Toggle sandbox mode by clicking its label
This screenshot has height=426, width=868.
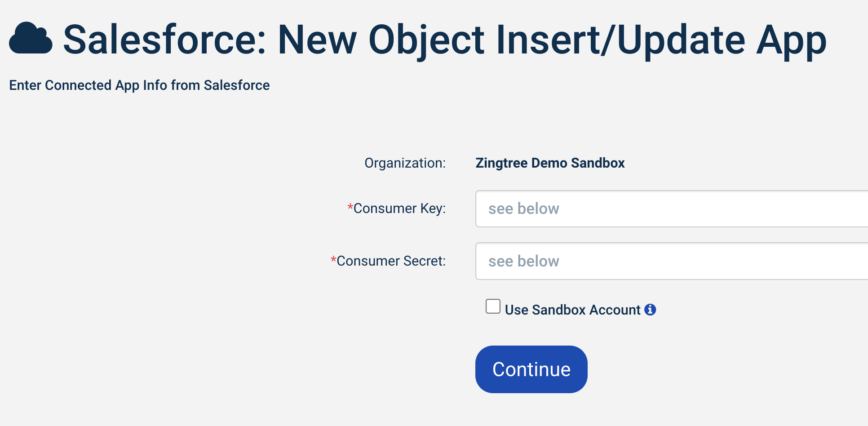click(572, 310)
